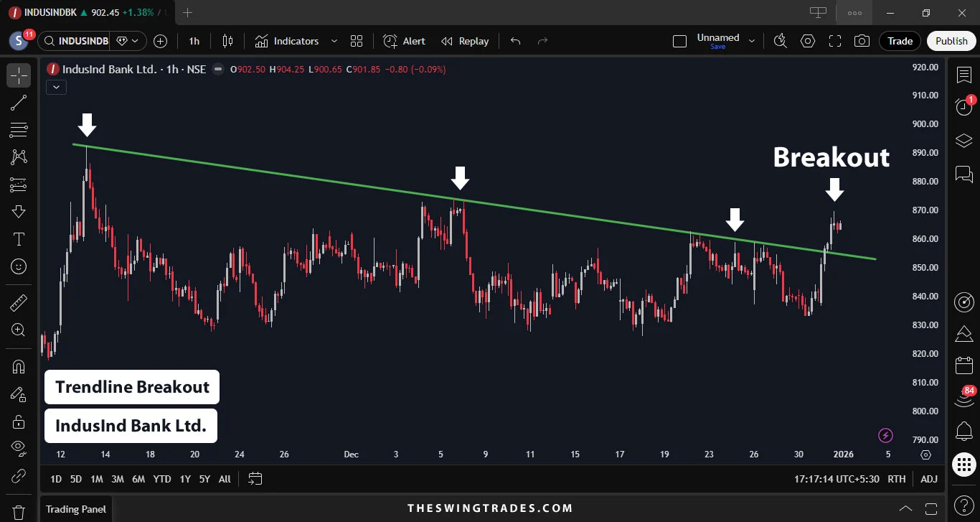Screen dimensions: 980x522
Task: Open the watchlist and details panel
Action: tap(964, 75)
